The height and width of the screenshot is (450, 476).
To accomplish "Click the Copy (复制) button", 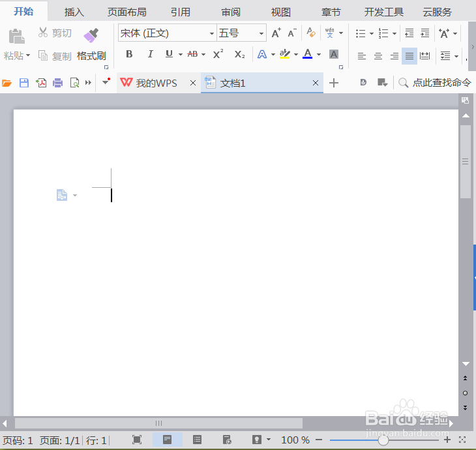I will click(x=55, y=56).
